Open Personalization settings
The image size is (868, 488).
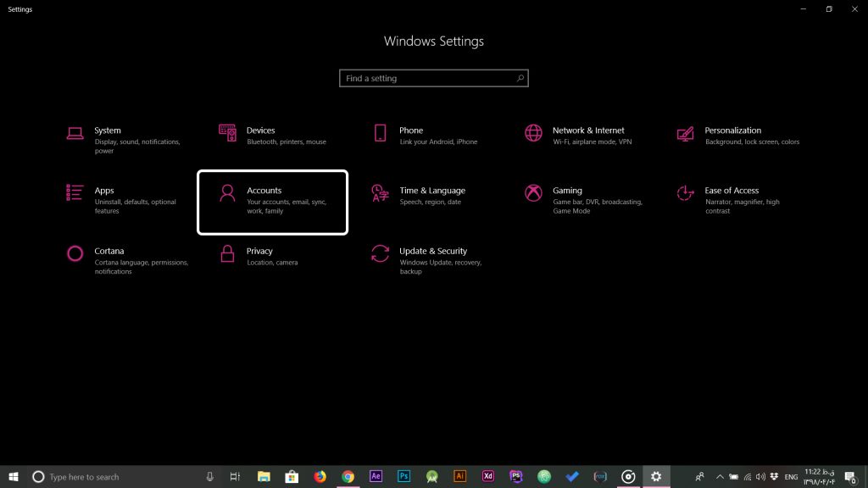732,131
